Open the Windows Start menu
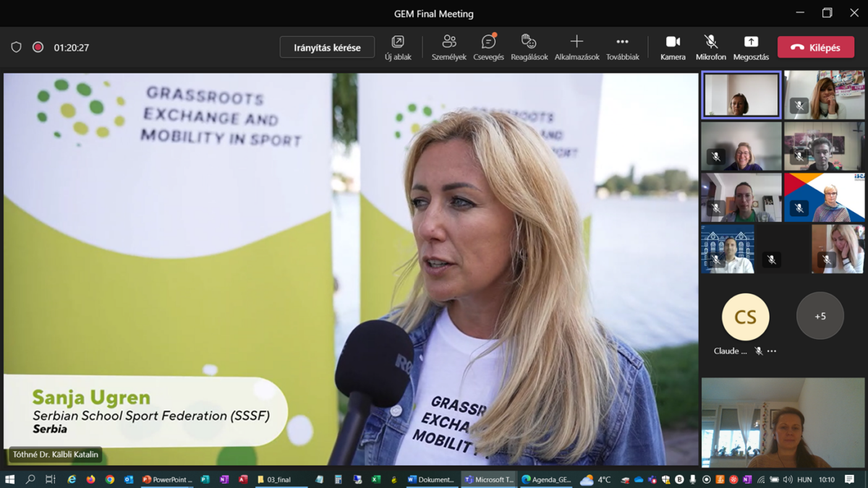The image size is (868, 488). click(9, 479)
